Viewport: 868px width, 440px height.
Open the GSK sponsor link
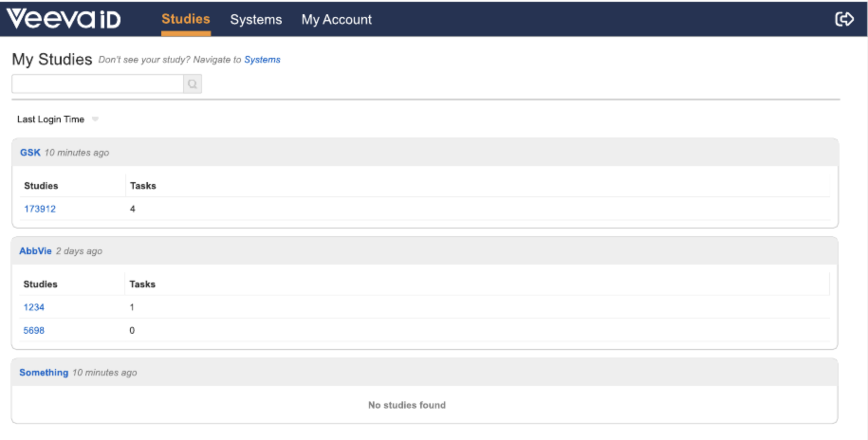point(30,152)
